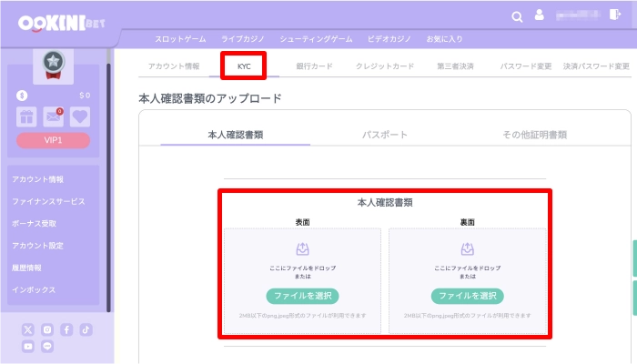The image size is (637, 364).
Task: Open the Instagram social icon
Action: coord(47,329)
